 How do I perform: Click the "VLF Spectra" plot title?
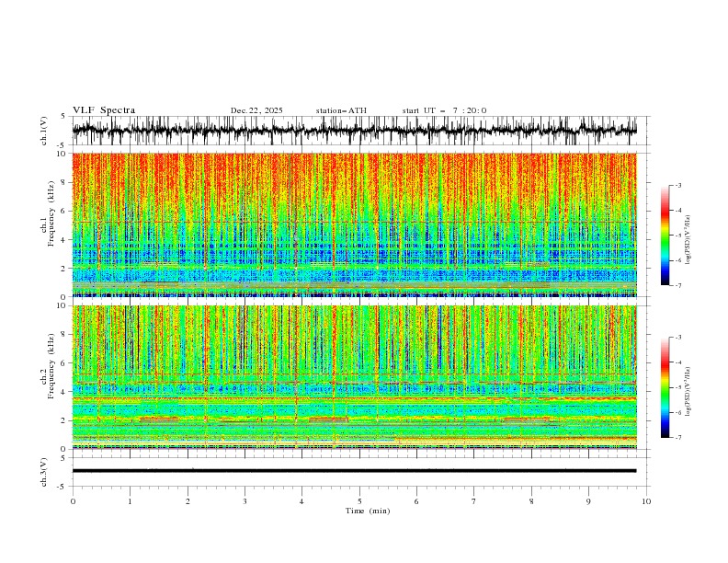pos(104,110)
